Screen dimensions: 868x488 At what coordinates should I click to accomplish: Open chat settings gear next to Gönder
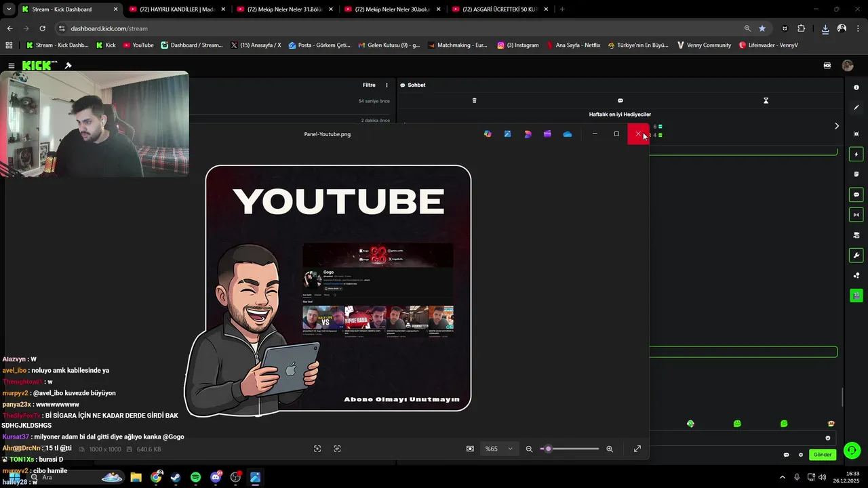point(801,455)
